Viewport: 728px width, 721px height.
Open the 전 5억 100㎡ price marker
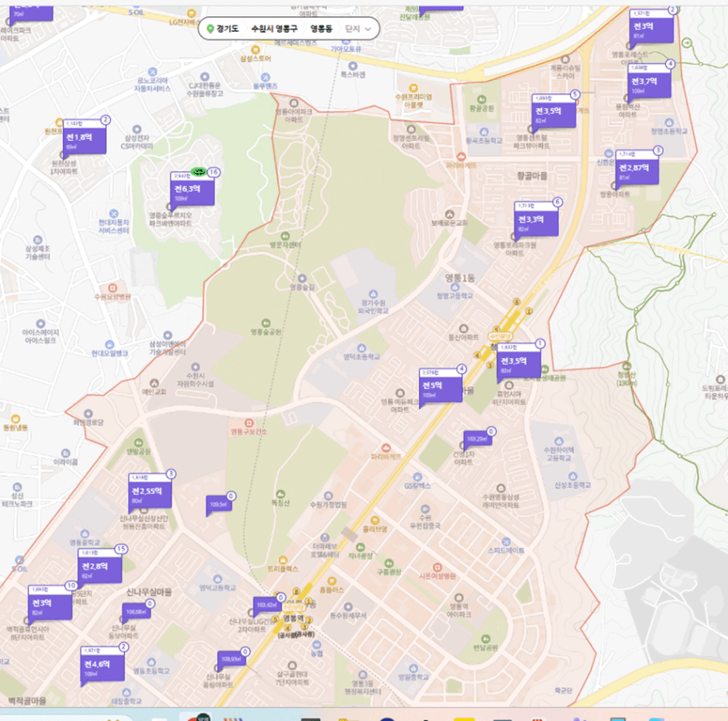pos(440,385)
